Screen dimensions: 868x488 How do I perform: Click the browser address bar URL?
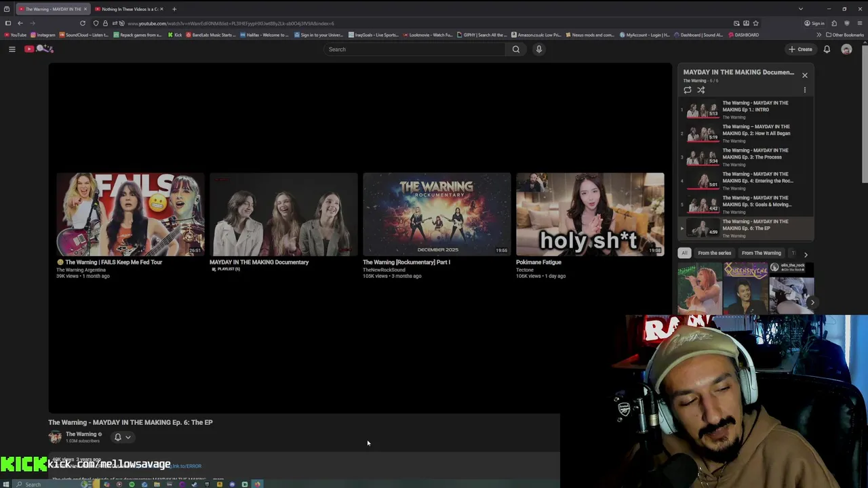(x=231, y=23)
